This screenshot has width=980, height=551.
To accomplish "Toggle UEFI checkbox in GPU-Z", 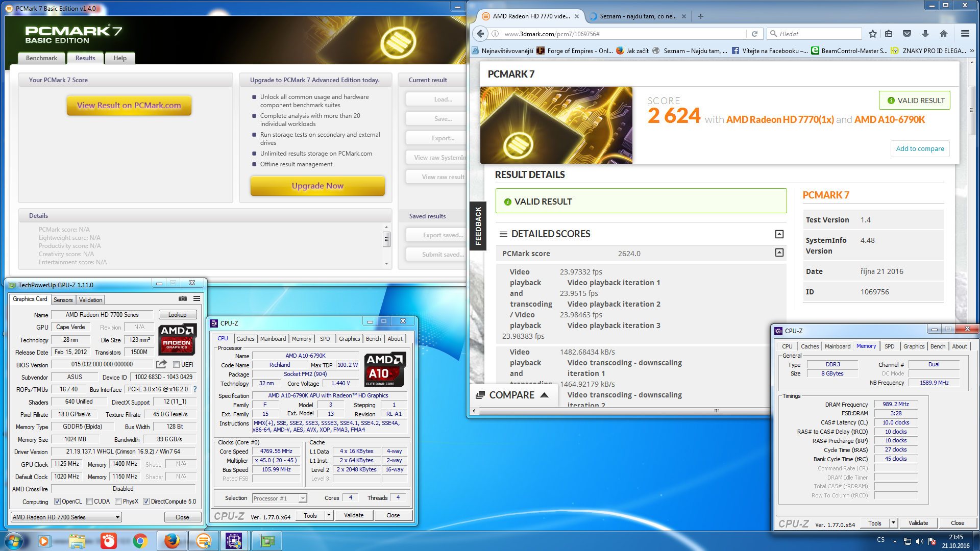I will [x=176, y=365].
